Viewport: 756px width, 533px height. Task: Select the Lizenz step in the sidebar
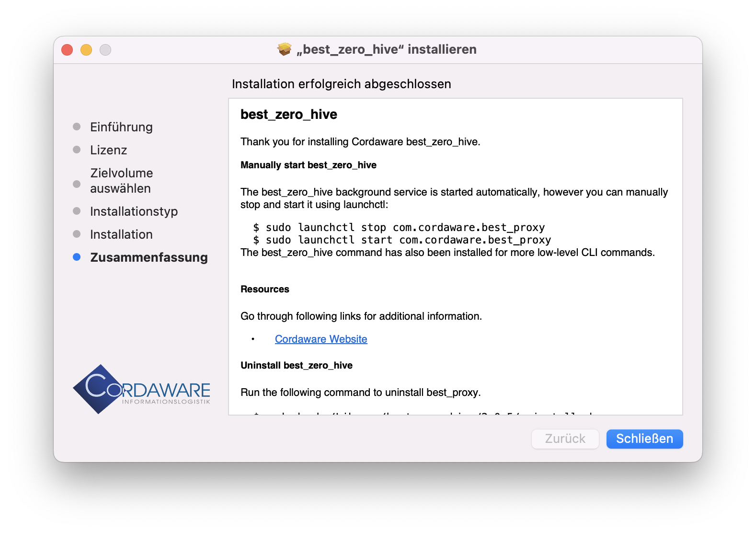pyautogui.click(x=108, y=150)
